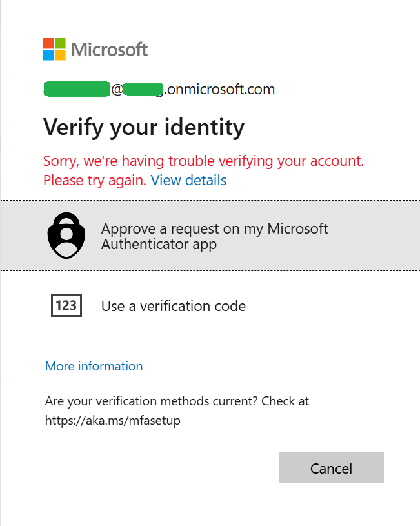Click the verification methods reminder text

[x=176, y=401]
